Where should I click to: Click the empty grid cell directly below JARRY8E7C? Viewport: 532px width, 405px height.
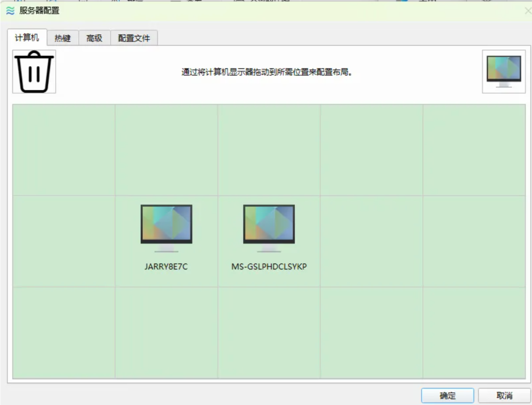point(166,333)
